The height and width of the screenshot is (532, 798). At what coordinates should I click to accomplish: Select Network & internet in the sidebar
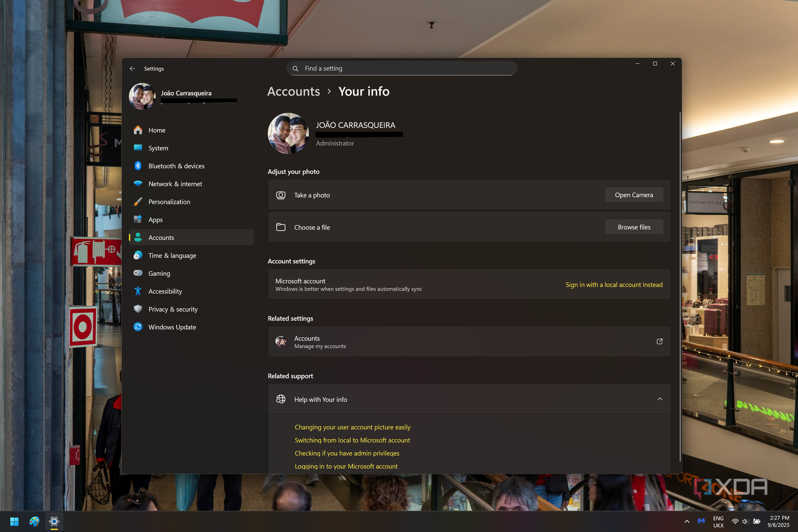tap(175, 184)
